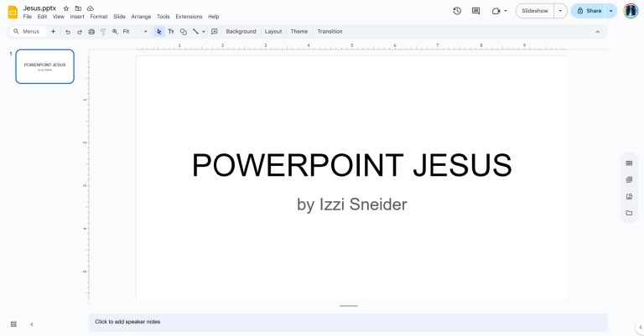Viewport: 644px width, 336px height.
Task: Select slide 1 thumbnail in filmstrip
Action: (44, 66)
